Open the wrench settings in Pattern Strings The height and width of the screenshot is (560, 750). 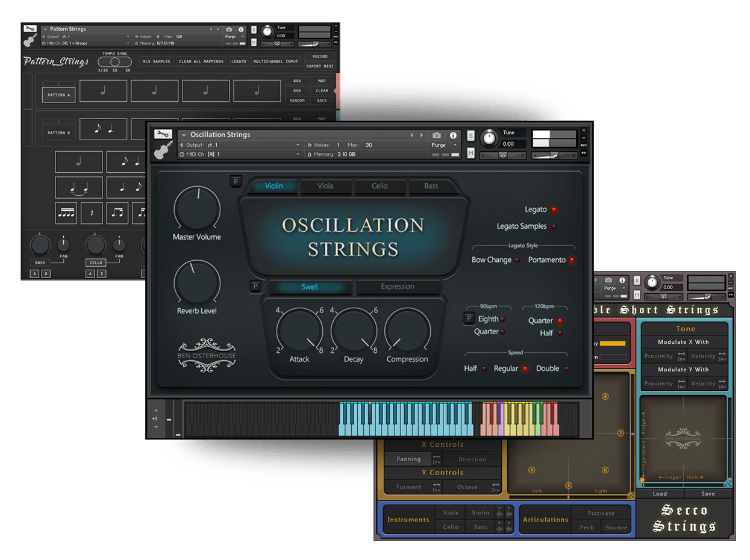pyautogui.click(x=30, y=28)
